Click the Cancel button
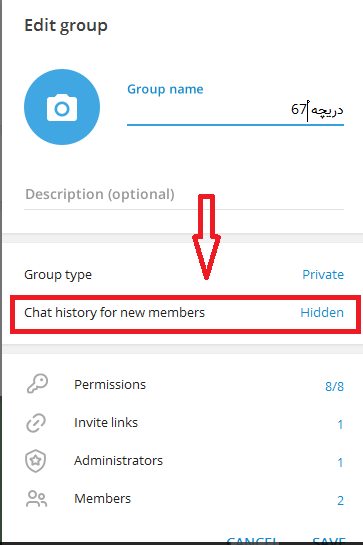Image resolution: width=363 pixels, height=545 pixels. 252,540
